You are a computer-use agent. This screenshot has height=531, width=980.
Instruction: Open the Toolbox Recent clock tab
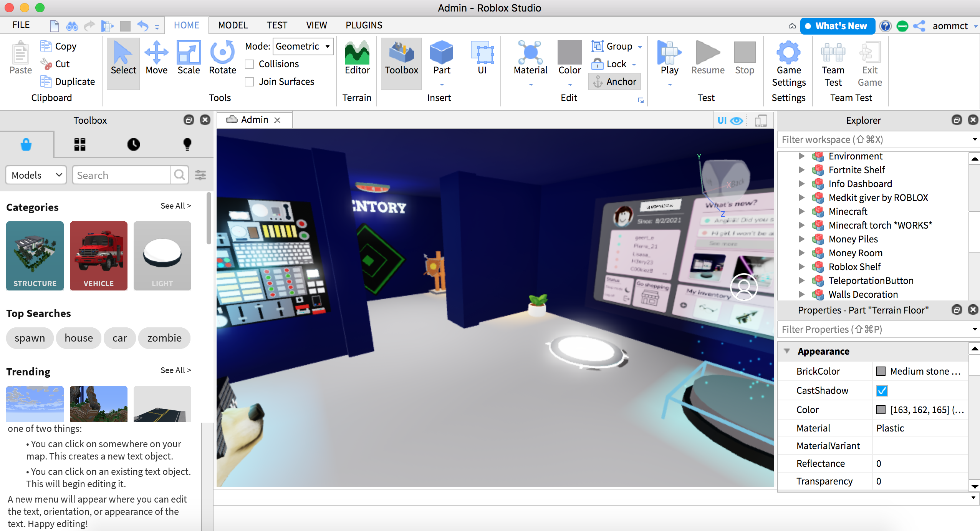pos(133,144)
